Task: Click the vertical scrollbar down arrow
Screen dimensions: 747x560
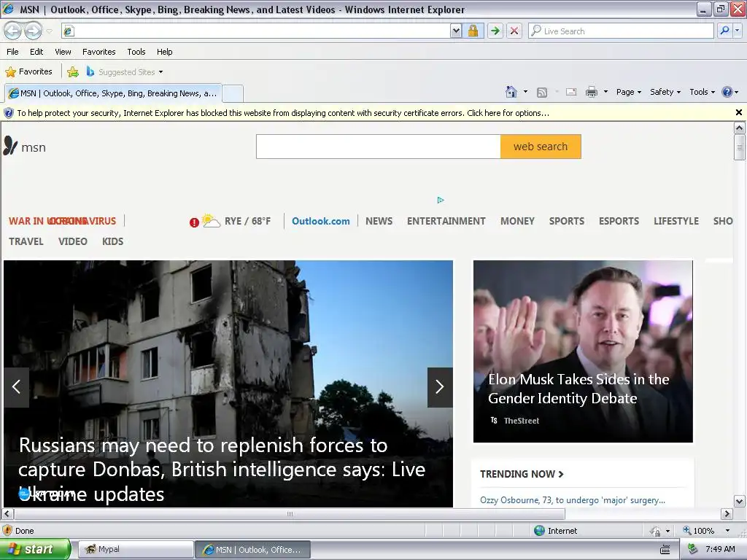Action: [740, 501]
